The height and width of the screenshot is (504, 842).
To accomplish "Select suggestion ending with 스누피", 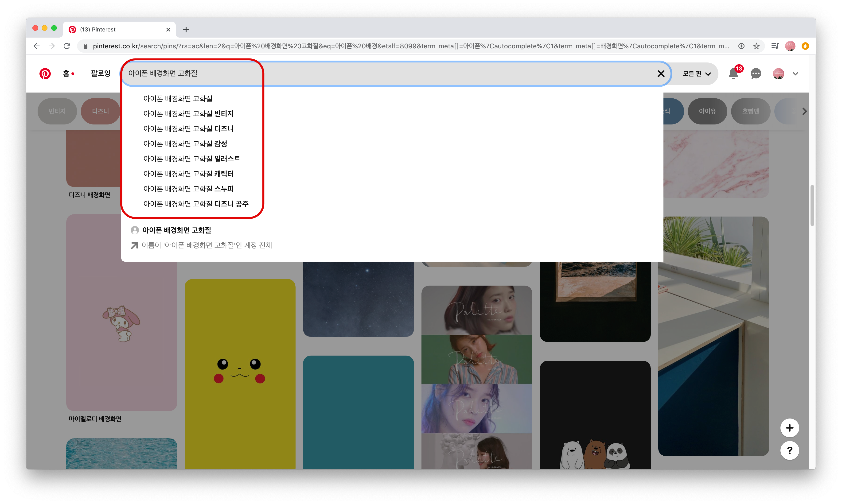I will 188,189.
